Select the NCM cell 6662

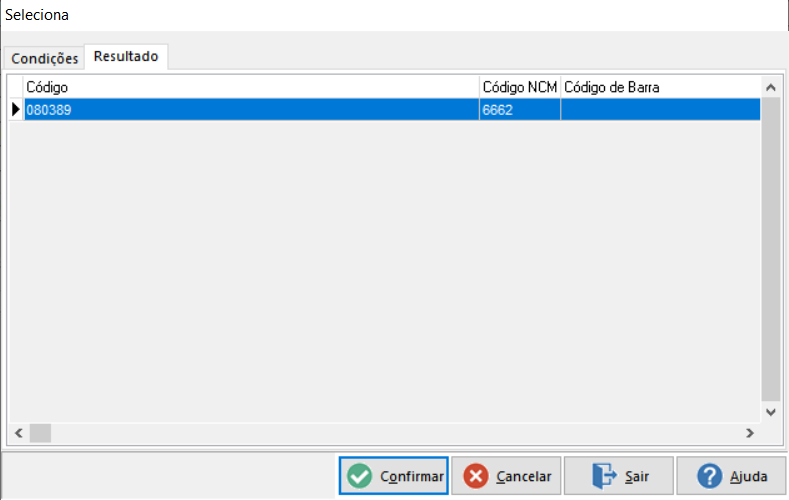[520, 110]
